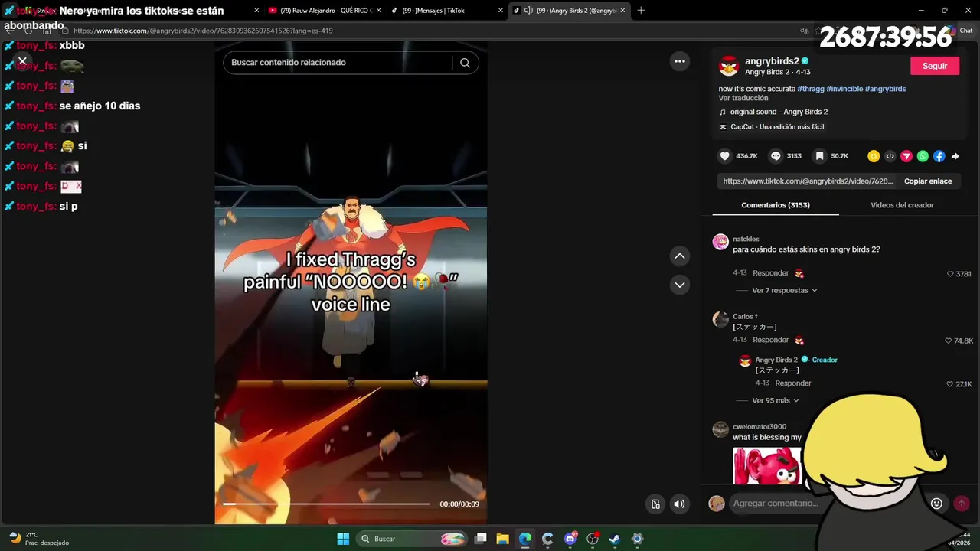Open the new tab plus button
This screenshot has height=551, width=980.
tap(641, 11)
